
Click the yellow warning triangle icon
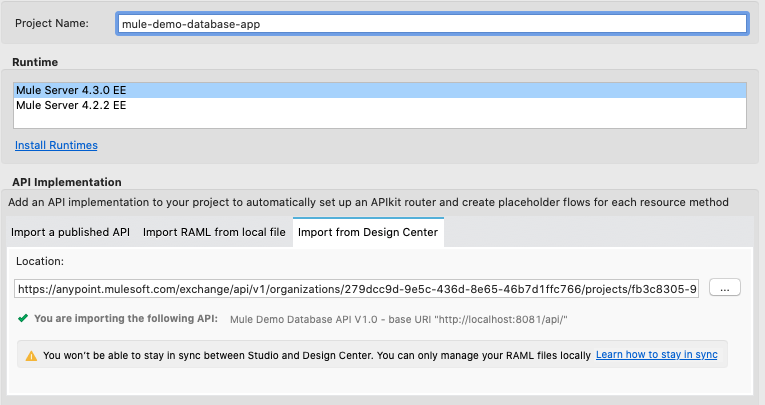[x=31, y=355]
